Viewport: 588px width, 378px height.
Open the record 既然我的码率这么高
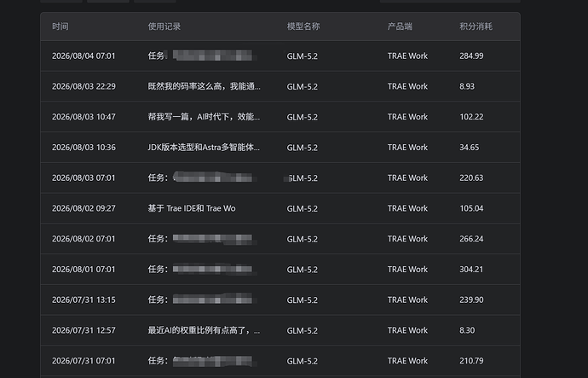204,86
